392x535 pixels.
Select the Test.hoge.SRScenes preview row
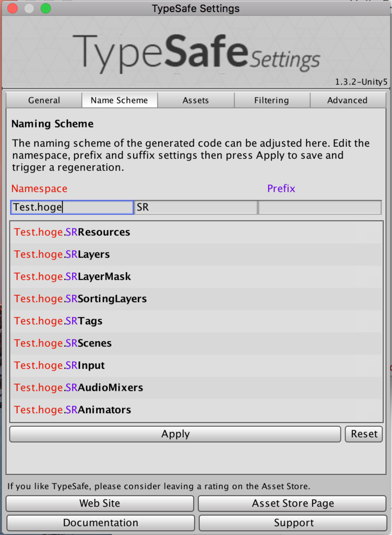click(196, 343)
